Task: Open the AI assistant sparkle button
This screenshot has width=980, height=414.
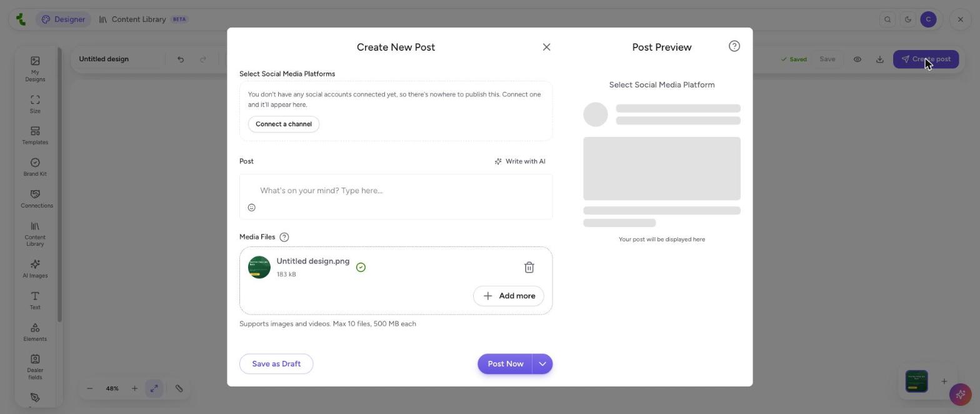Action: point(960,394)
